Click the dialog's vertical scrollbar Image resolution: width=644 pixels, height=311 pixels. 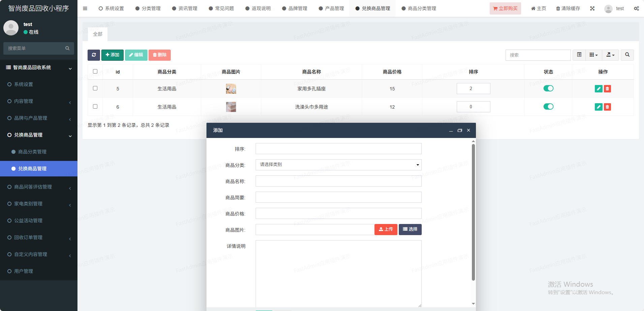pyautogui.click(x=473, y=213)
